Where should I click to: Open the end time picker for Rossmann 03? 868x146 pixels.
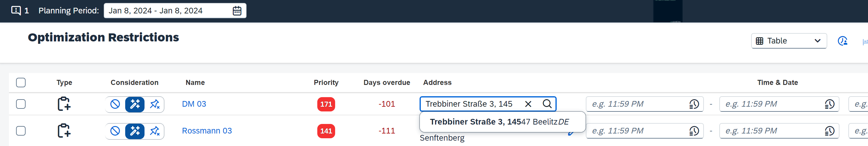coord(829,131)
